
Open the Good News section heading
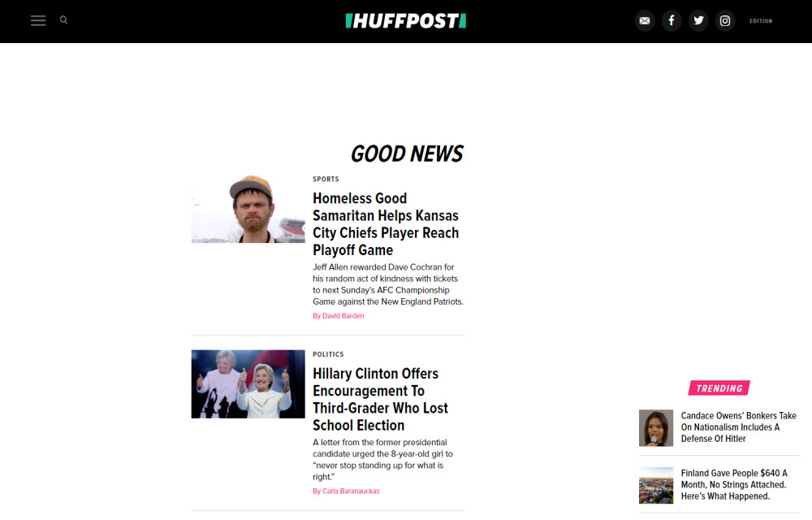point(407,154)
